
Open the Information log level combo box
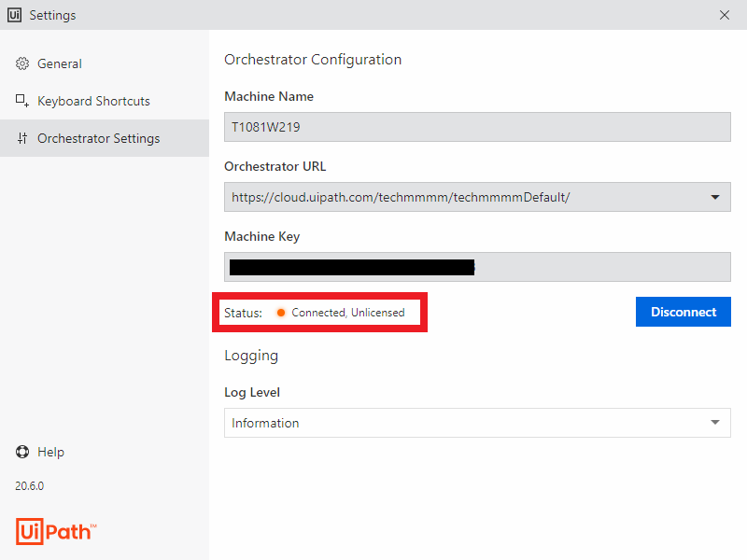(x=467, y=423)
